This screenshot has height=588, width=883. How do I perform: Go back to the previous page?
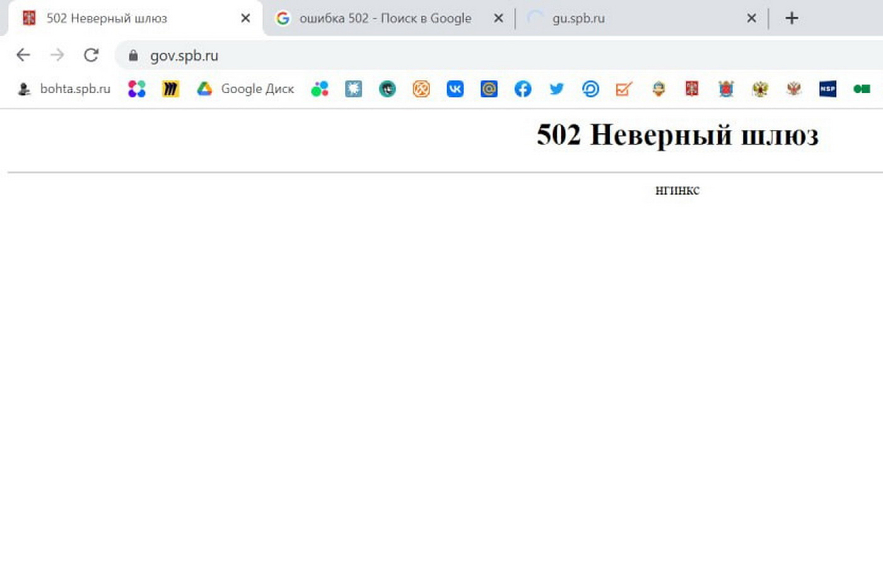pos(23,55)
